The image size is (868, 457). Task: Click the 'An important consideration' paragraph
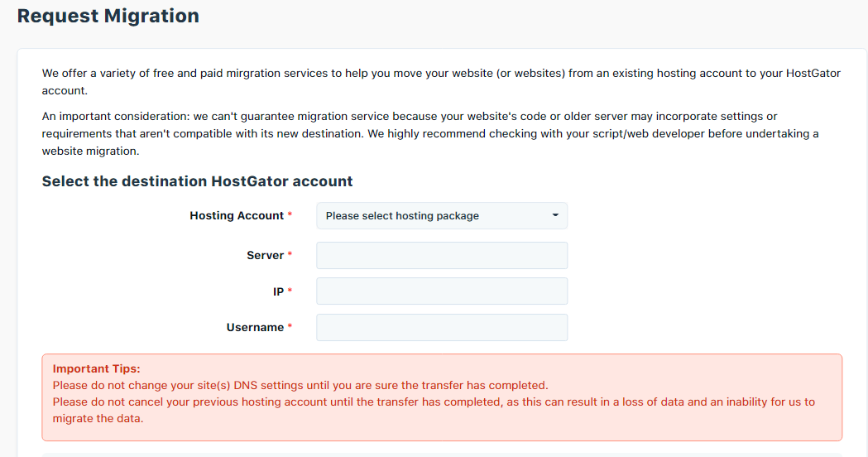[430, 133]
